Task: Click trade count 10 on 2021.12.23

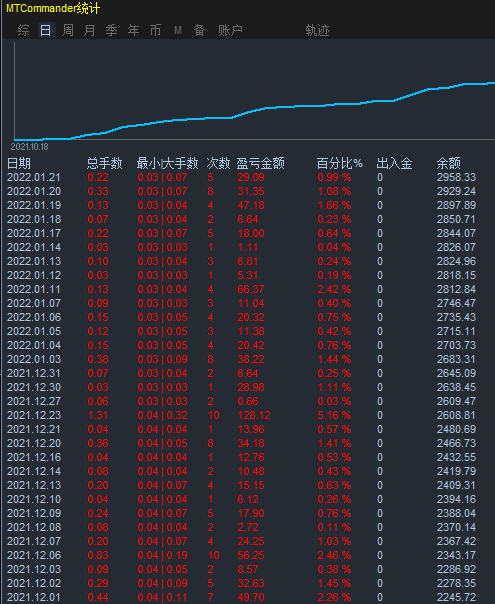Action: pyautogui.click(x=213, y=415)
